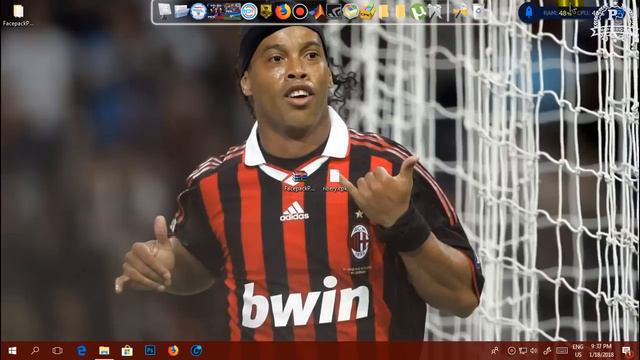Image resolution: width=640 pixels, height=360 pixels.
Task: Open the FacepackP folder on desktop top-left
Action: [18, 15]
